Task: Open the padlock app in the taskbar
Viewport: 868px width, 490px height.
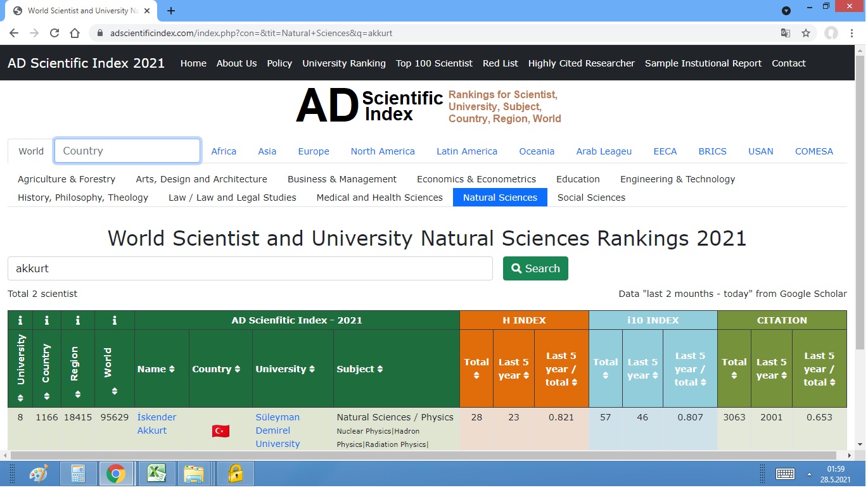Action: (x=235, y=474)
